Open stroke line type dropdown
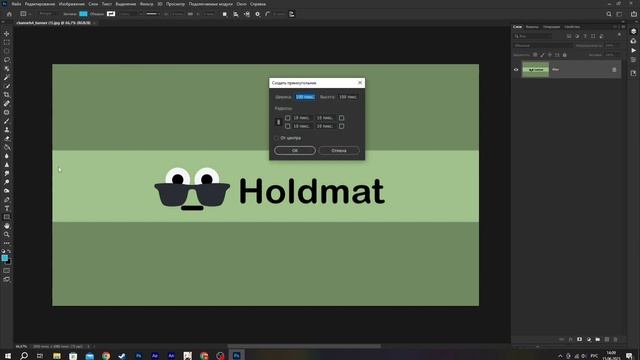This screenshot has width=640, height=360. 153,14
